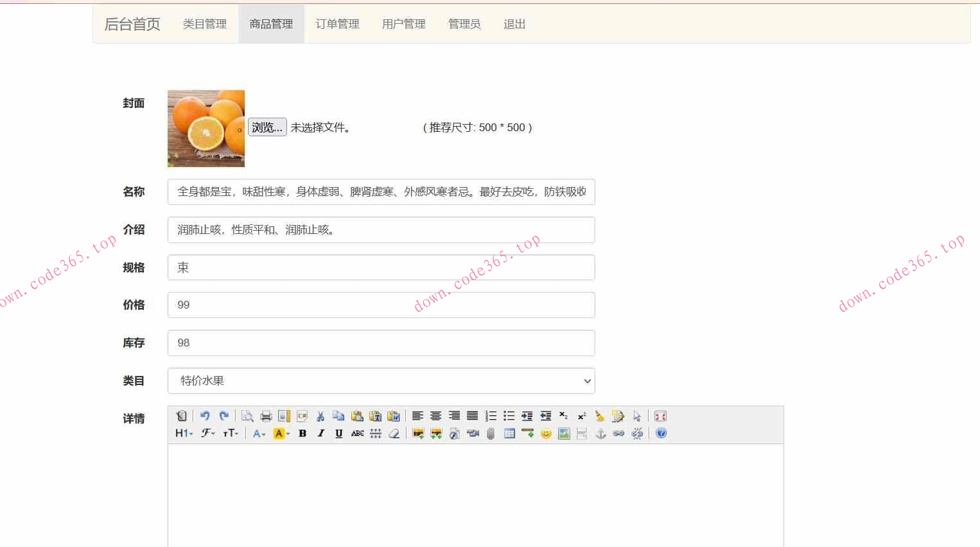980x547 pixels.
Task: Apply italic formatting in the editor toolbar
Action: click(x=320, y=433)
